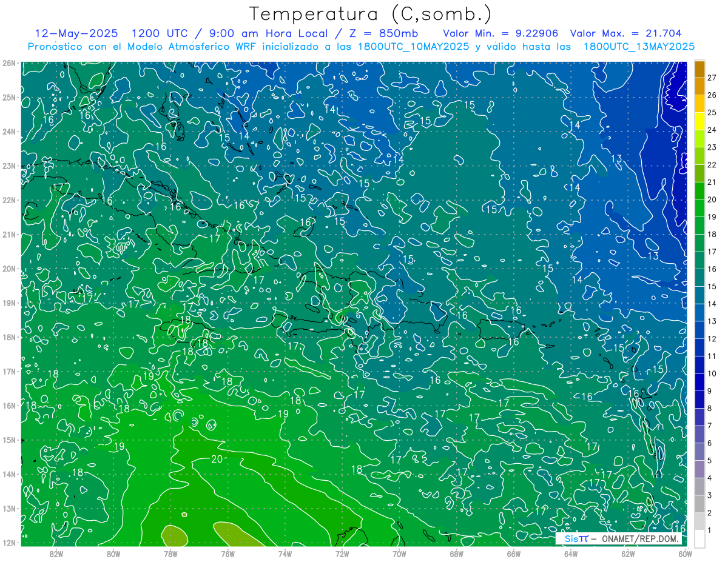Viewport: 728px width, 562px height.
Task: Click the bright yellow swatch beside legend value 24
Action: (699, 122)
